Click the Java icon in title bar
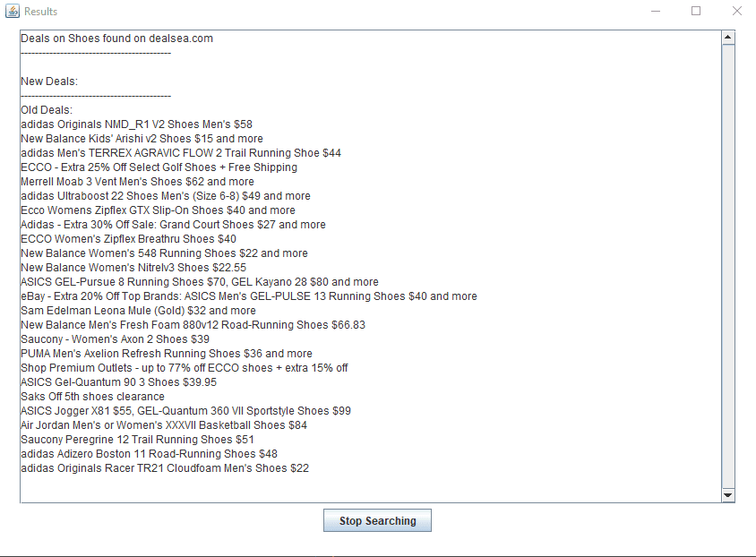This screenshot has height=557, width=756. click(12, 11)
